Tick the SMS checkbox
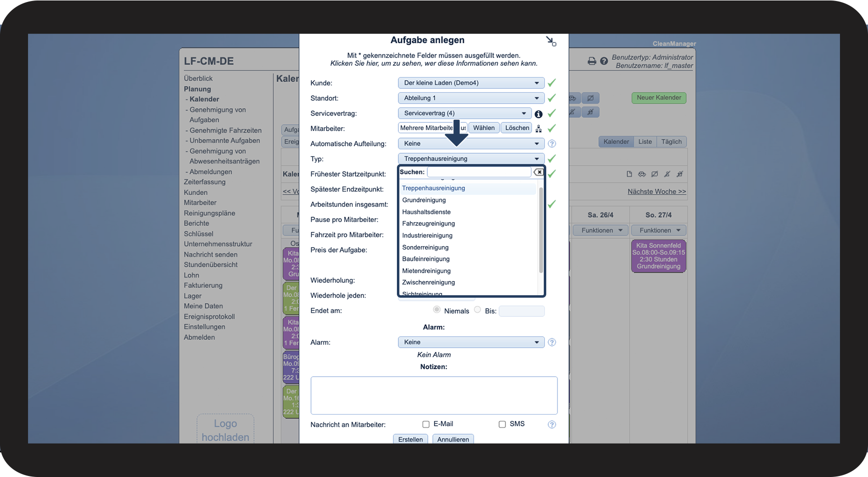 pyautogui.click(x=502, y=424)
